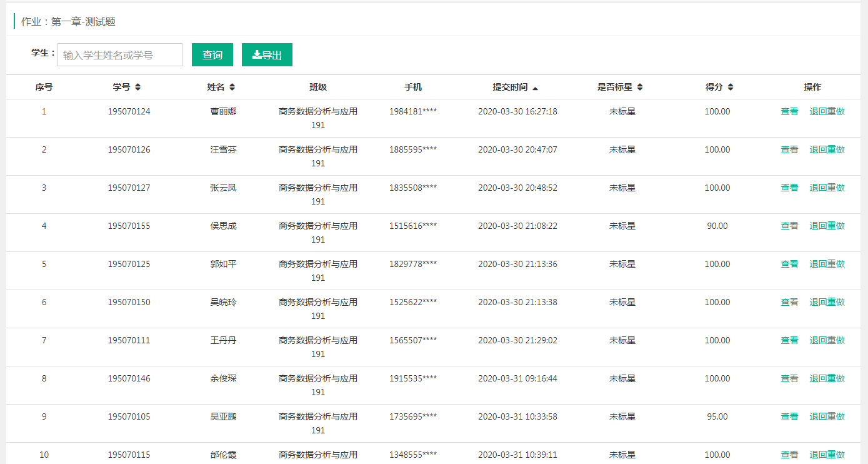Sort students by 姓名 column

231,87
